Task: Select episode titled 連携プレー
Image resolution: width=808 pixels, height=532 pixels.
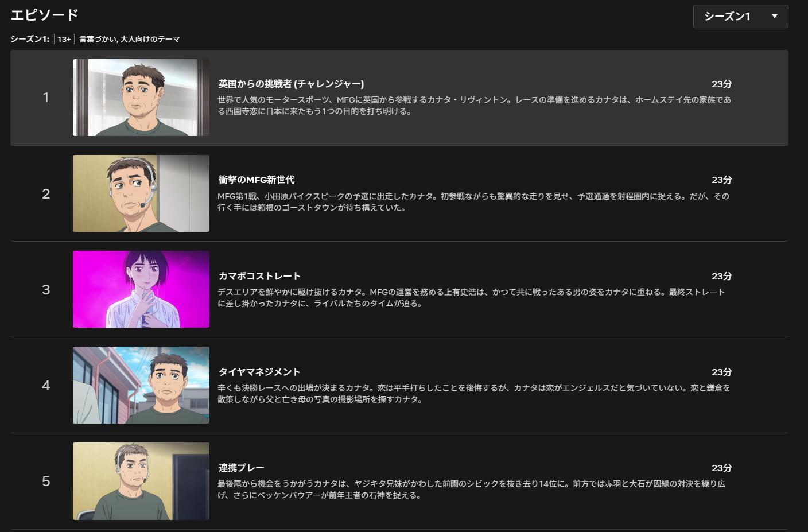Action: click(241, 468)
